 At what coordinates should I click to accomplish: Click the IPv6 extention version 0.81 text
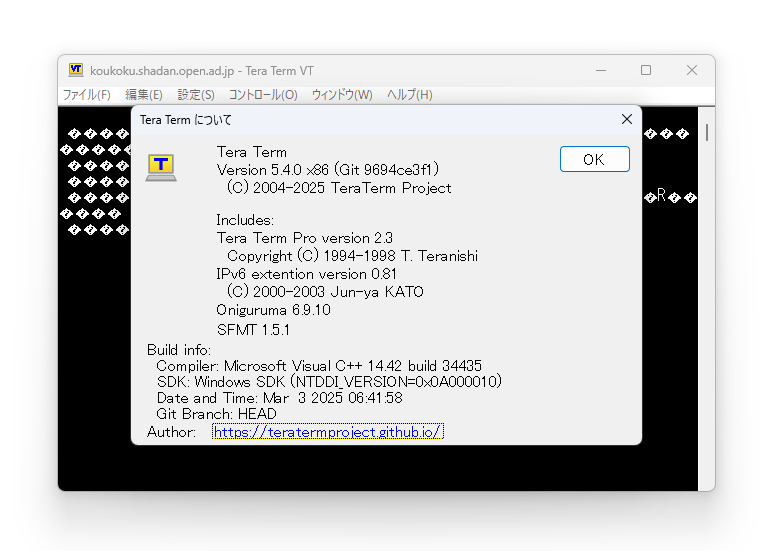pyautogui.click(x=306, y=274)
